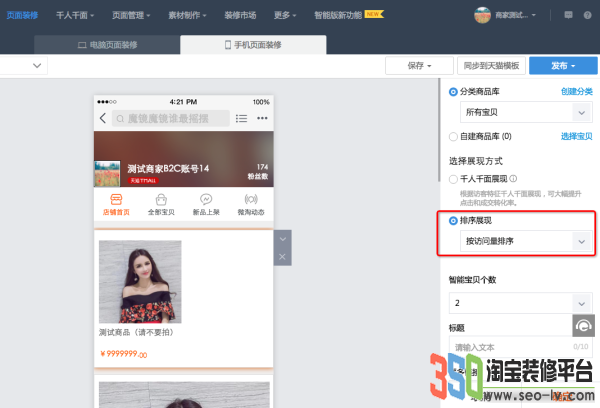600x408 pixels.
Task: Click the second product image at bottom
Action: 184,395
